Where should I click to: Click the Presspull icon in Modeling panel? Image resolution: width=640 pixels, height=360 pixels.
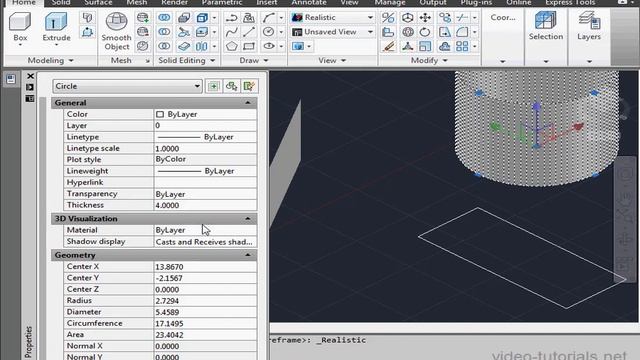pos(87,32)
